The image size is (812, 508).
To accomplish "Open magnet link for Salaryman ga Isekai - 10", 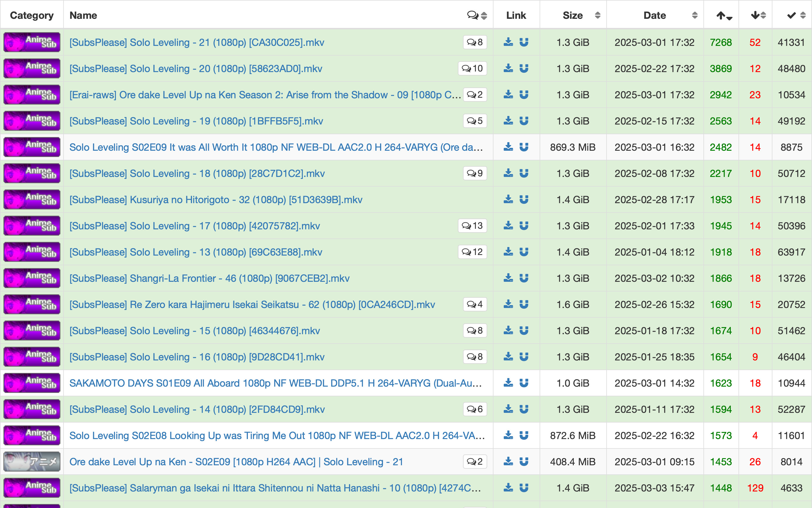I will [x=524, y=487].
